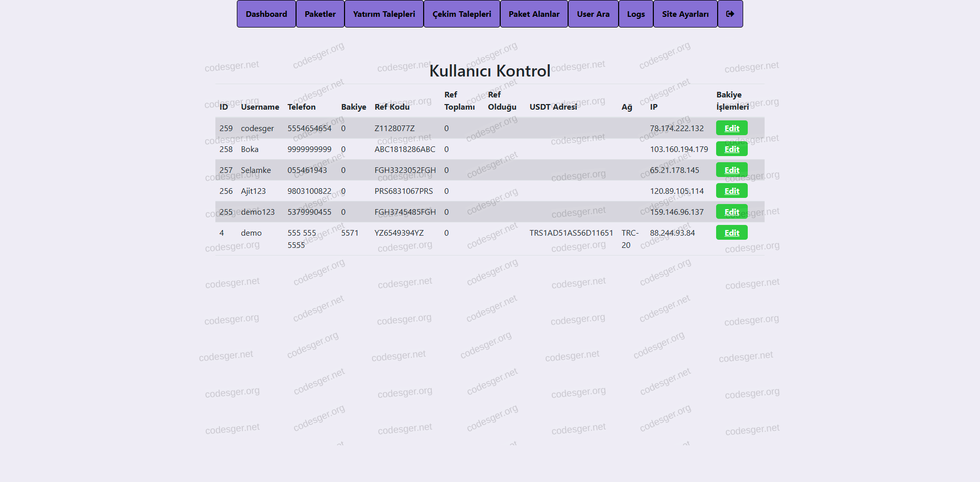The image size is (980, 482).
Task: Open the Paket Alanlar page
Action: pos(534,14)
